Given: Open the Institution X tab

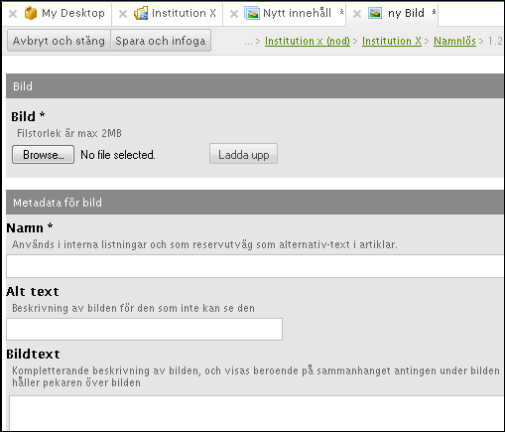Looking at the screenshot, I should pos(184,13).
